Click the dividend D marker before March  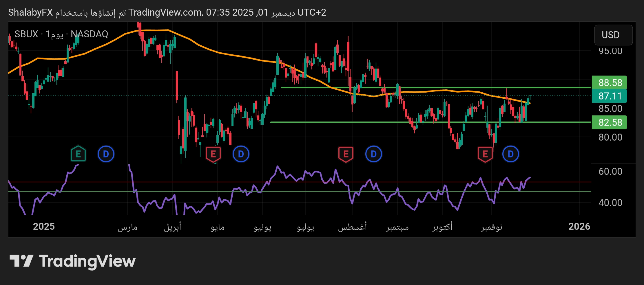[106, 154]
